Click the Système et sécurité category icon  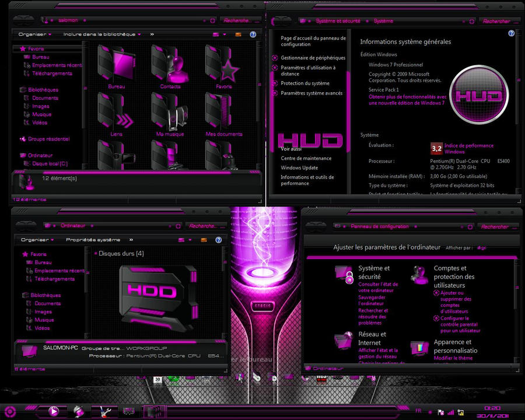(344, 275)
